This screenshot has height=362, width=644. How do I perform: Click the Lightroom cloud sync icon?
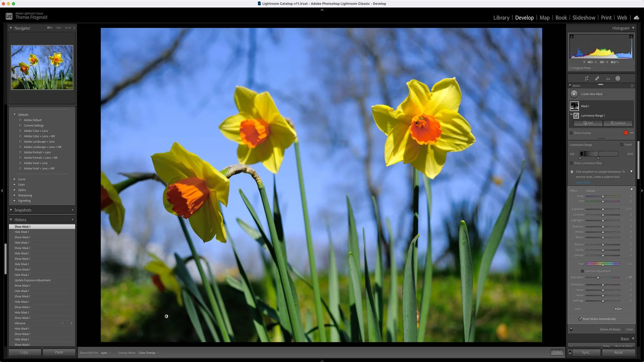(636, 18)
